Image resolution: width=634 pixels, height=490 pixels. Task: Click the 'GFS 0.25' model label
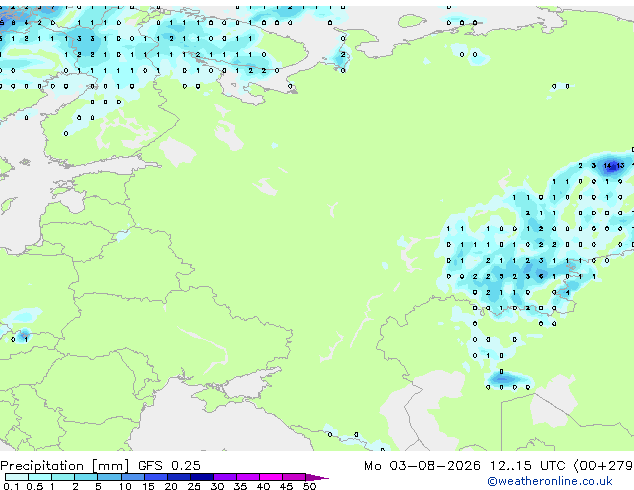[169, 466]
